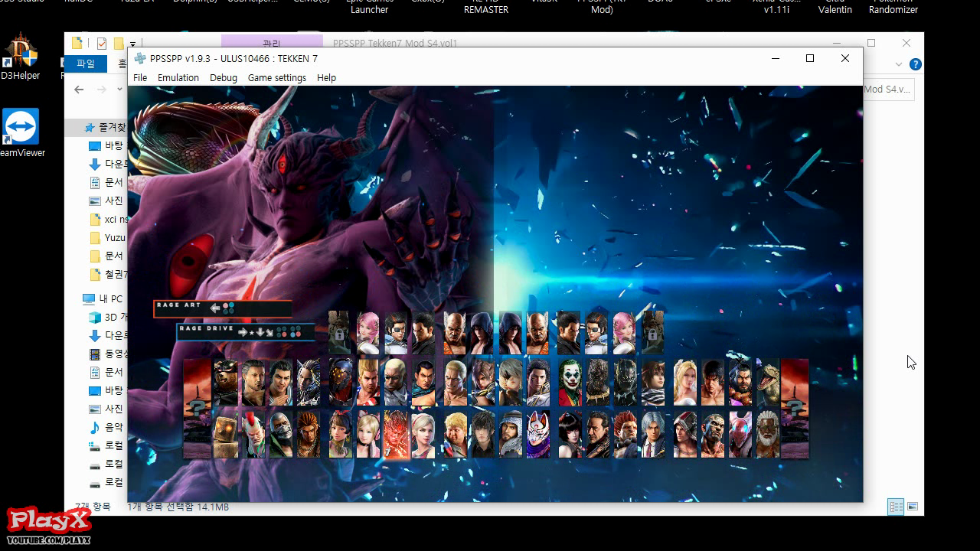Click status text 1개 항목 선택함 14.1MB
The height and width of the screenshot is (551, 980).
[x=178, y=507]
